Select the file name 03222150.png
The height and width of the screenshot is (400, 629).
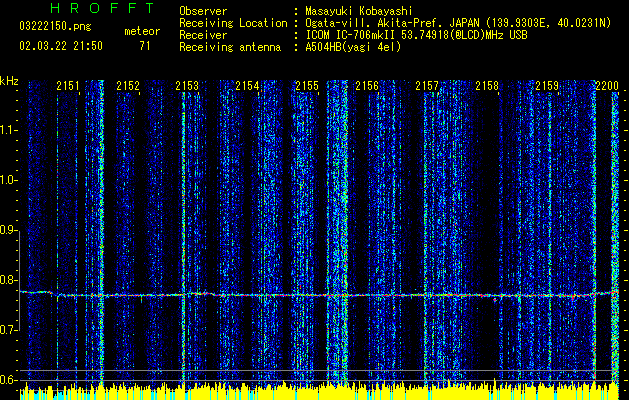tap(55, 27)
